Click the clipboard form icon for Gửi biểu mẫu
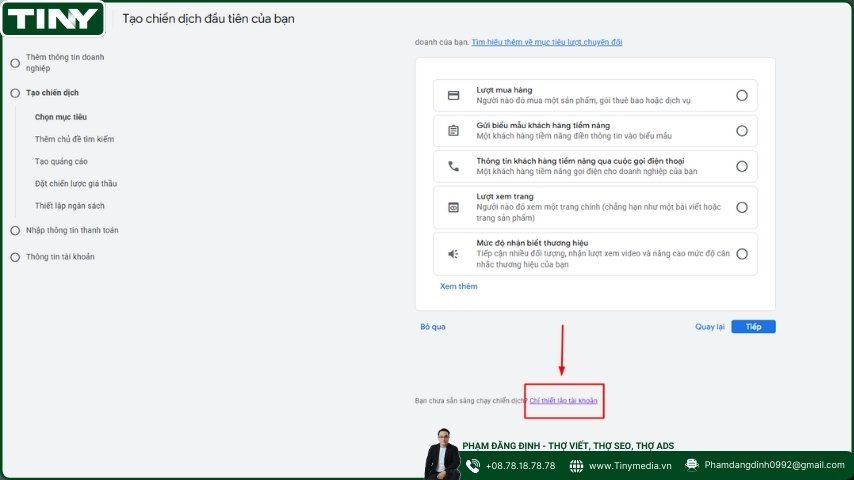Screen dimensions: 854x480 coord(453,131)
